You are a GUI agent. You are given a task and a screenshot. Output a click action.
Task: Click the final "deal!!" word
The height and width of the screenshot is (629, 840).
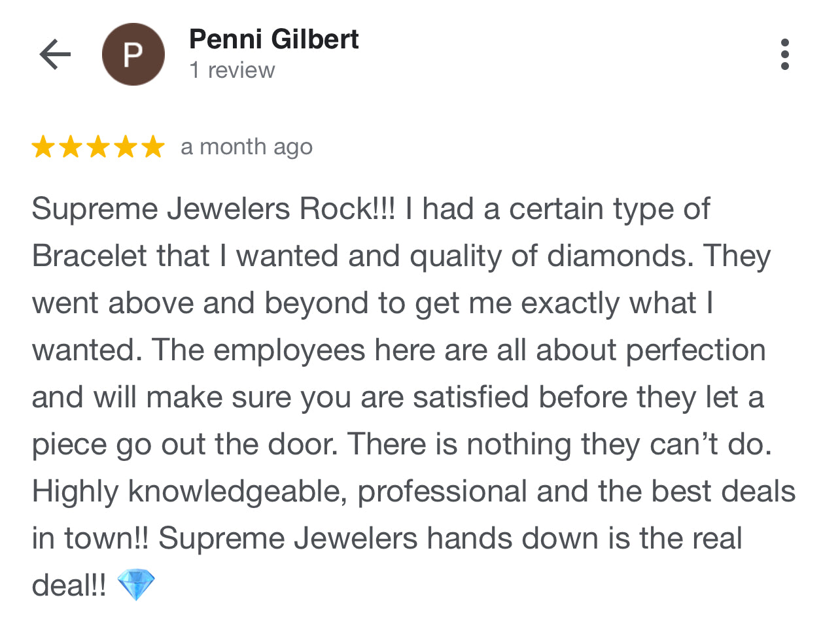69,585
